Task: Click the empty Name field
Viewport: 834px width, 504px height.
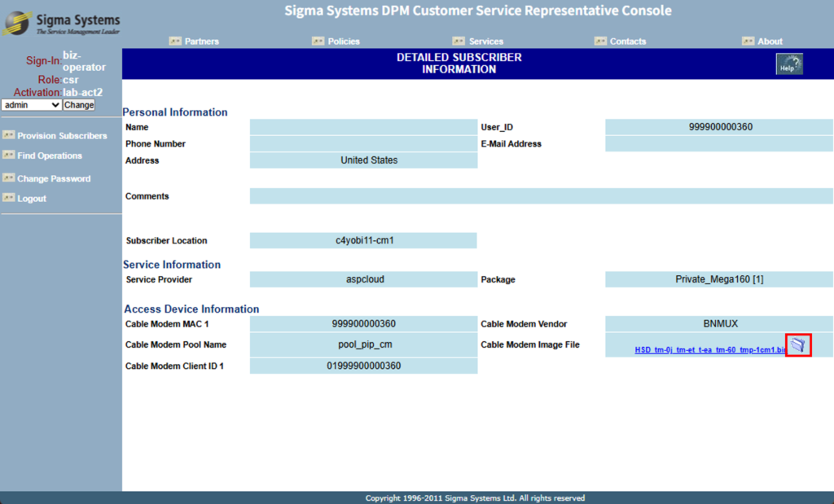Action: pyautogui.click(x=363, y=127)
